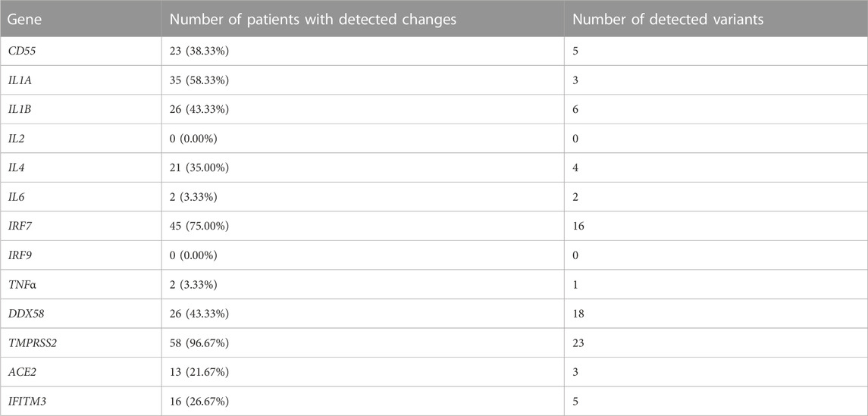Select the TMPRSS2 gene cell
This screenshot has width=868, height=416.
point(28,342)
